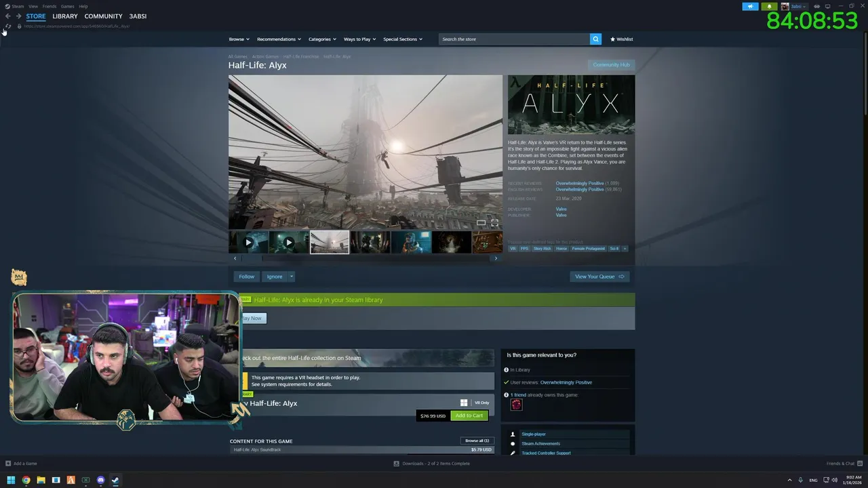Screen dimensions: 868x488
Task: Open the screenshot fullscreen icon
Action: 494,222
